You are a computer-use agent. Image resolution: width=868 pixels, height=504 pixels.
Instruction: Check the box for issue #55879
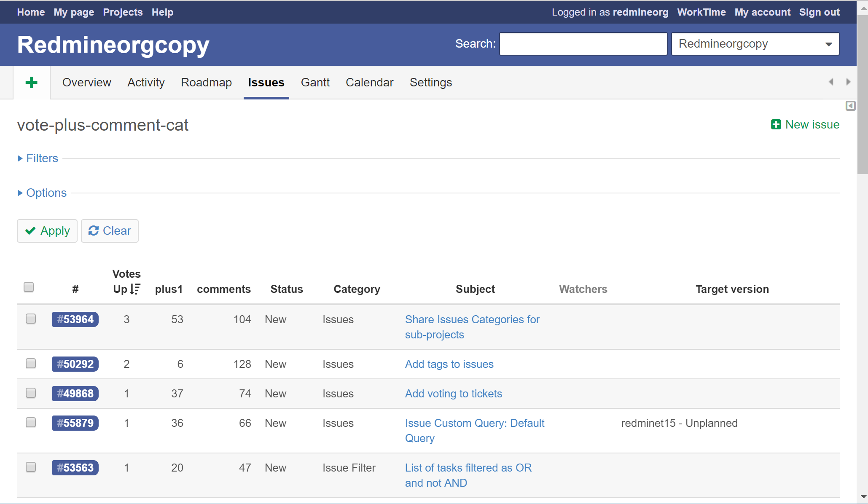point(31,422)
